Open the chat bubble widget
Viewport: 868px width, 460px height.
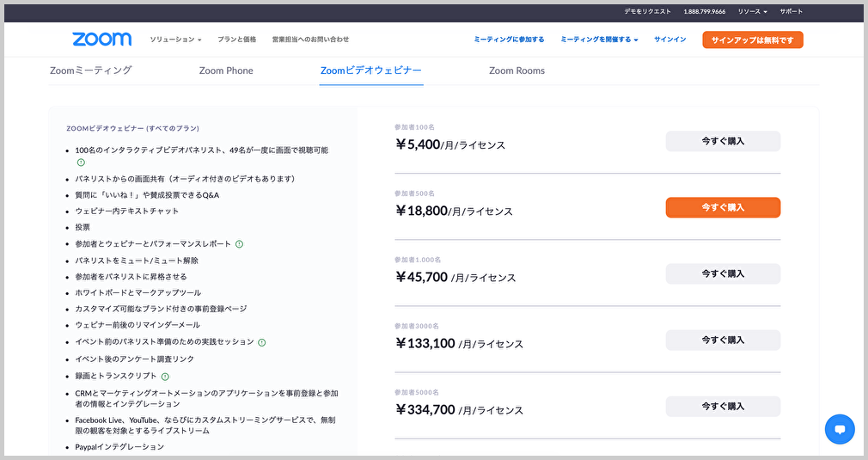click(x=840, y=429)
